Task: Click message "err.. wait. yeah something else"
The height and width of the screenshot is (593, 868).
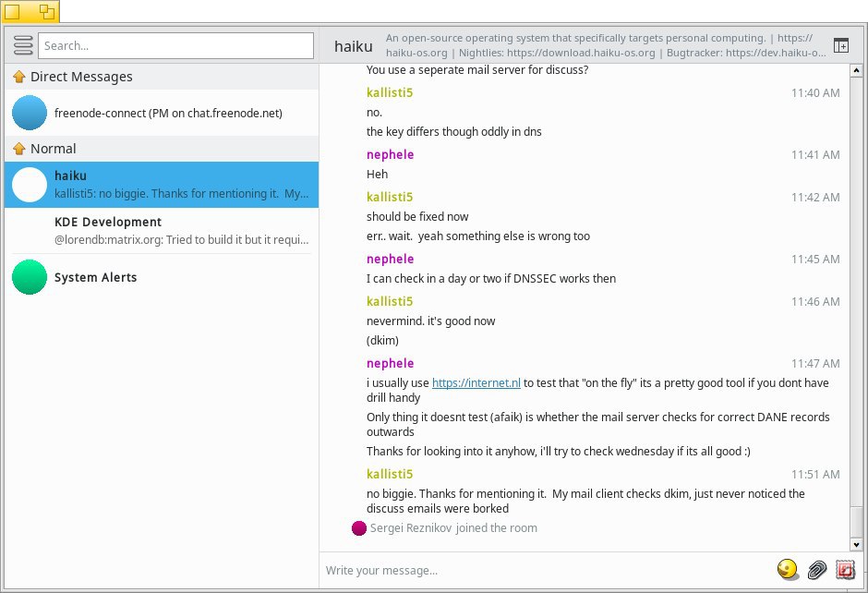Action: tap(478, 236)
